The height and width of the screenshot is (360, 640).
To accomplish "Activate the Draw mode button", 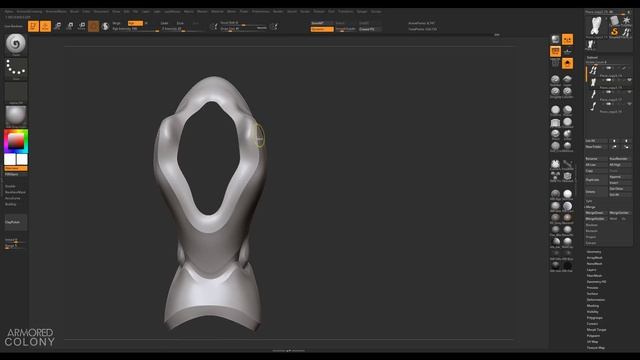I will point(45,26).
